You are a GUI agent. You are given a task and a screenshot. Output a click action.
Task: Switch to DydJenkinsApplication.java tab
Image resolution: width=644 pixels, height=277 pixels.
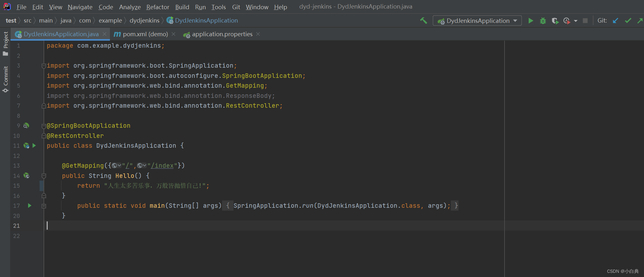pos(61,34)
